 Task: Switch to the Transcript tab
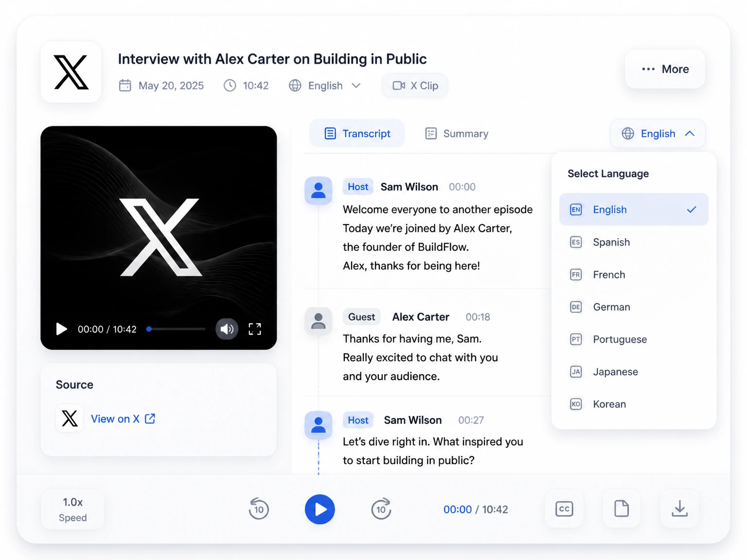[357, 133]
